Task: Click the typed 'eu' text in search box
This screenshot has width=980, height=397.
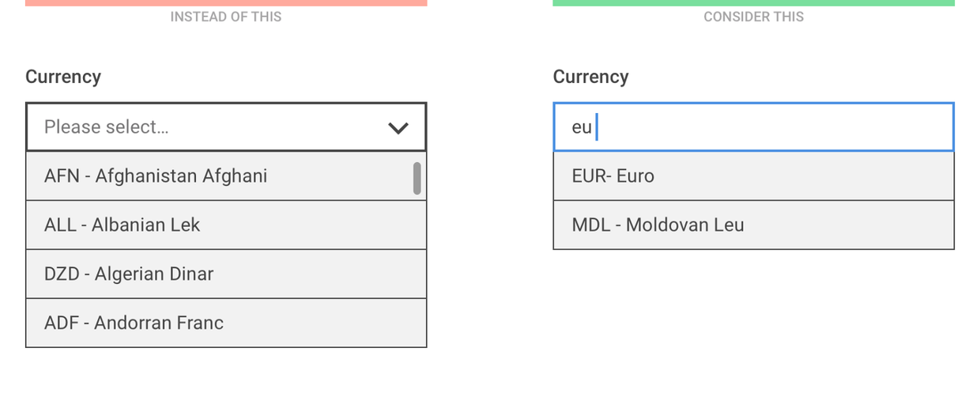Action: click(582, 127)
